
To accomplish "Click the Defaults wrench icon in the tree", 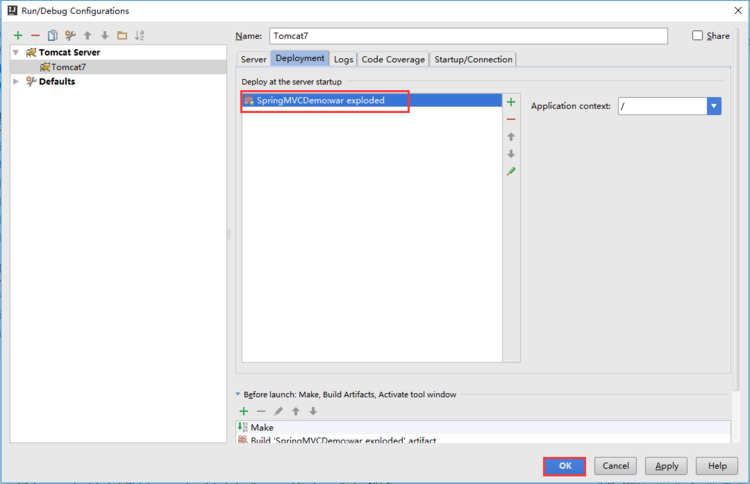I will [x=31, y=81].
